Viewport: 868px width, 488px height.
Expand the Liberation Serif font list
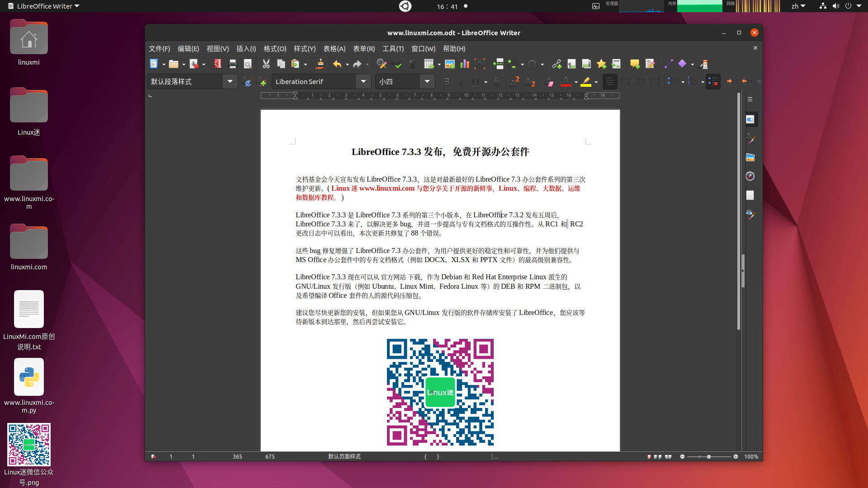363,82
